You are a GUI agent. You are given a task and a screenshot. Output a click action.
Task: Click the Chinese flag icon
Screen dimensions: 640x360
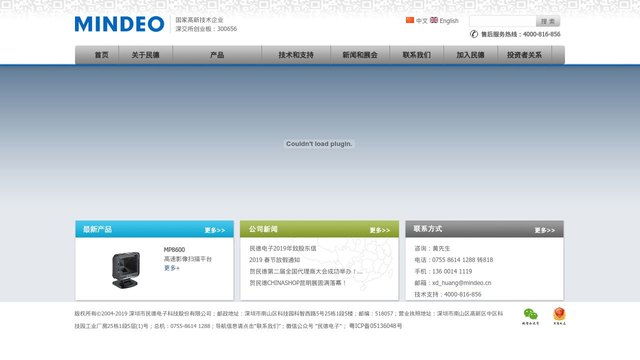(410, 20)
